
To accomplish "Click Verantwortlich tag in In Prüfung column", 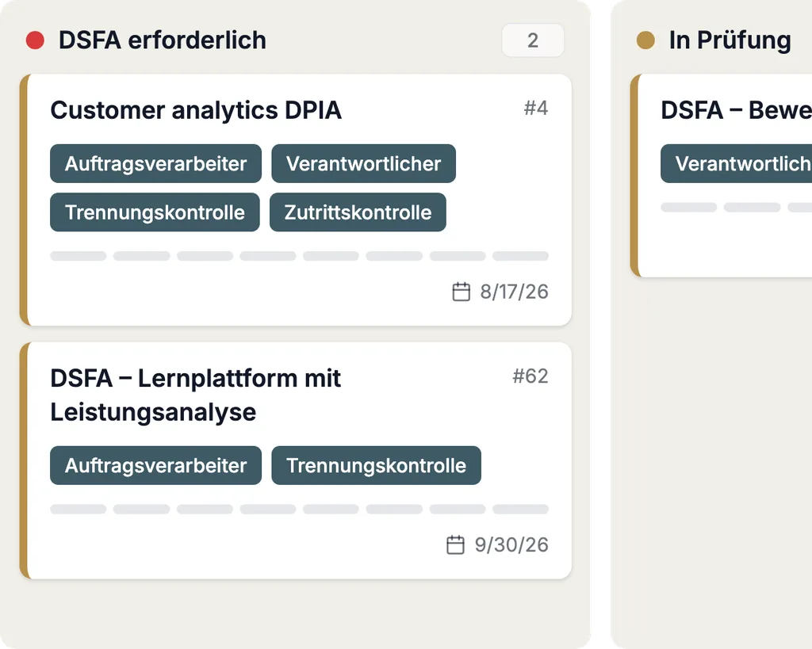I will coord(737,163).
